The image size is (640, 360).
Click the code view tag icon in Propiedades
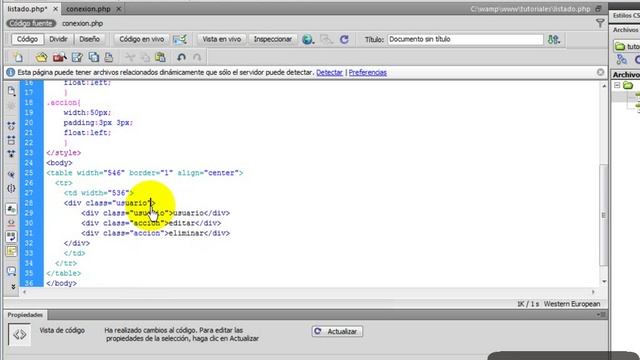tap(20, 335)
